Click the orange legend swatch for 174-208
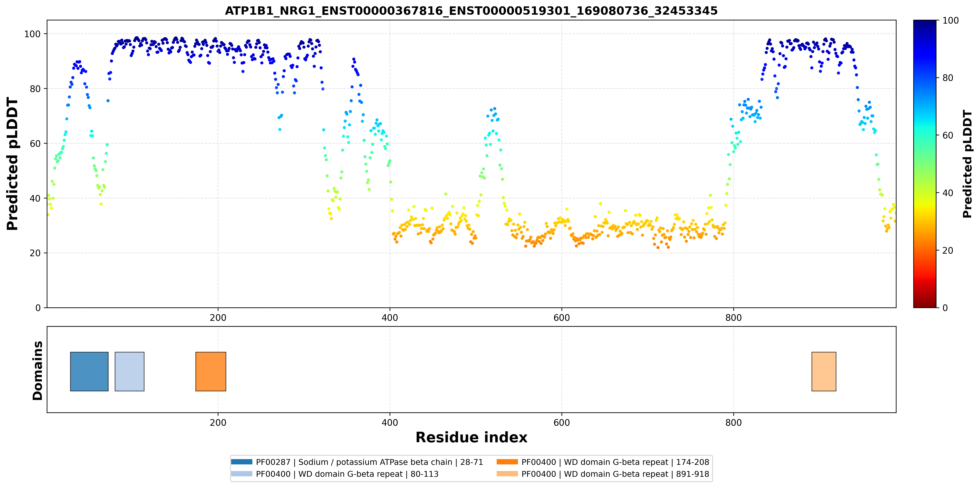This screenshot has width=980, height=488. click(x=507, y=462)
